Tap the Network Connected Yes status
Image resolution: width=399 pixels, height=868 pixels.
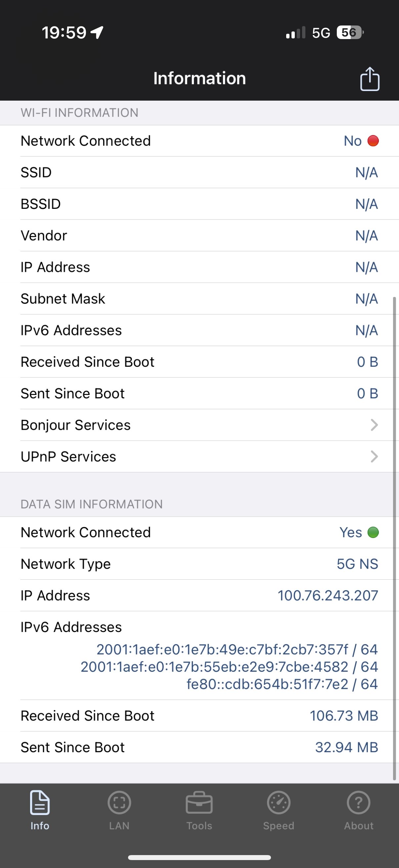(x=351, y=532)
